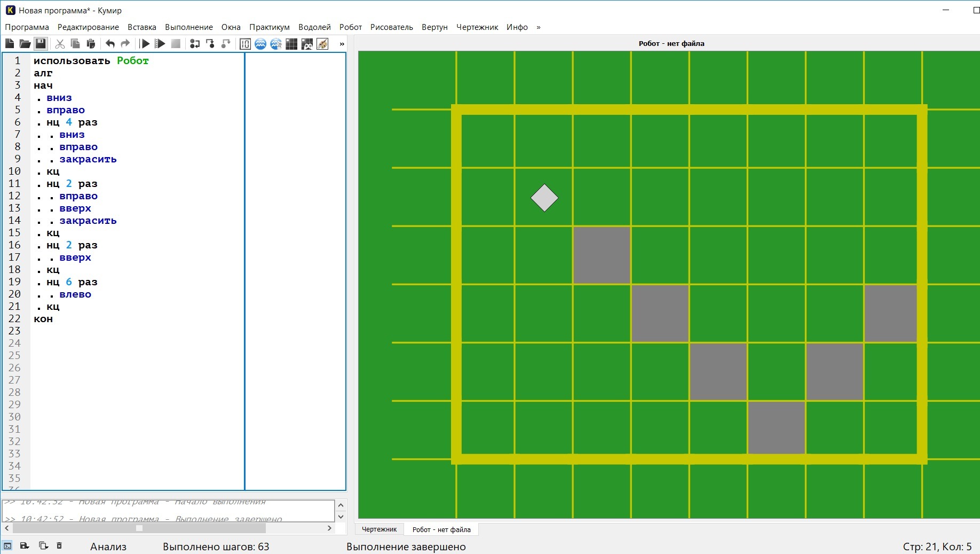
Task: Switch to the Чертежник tab
Action: point(379,529)
